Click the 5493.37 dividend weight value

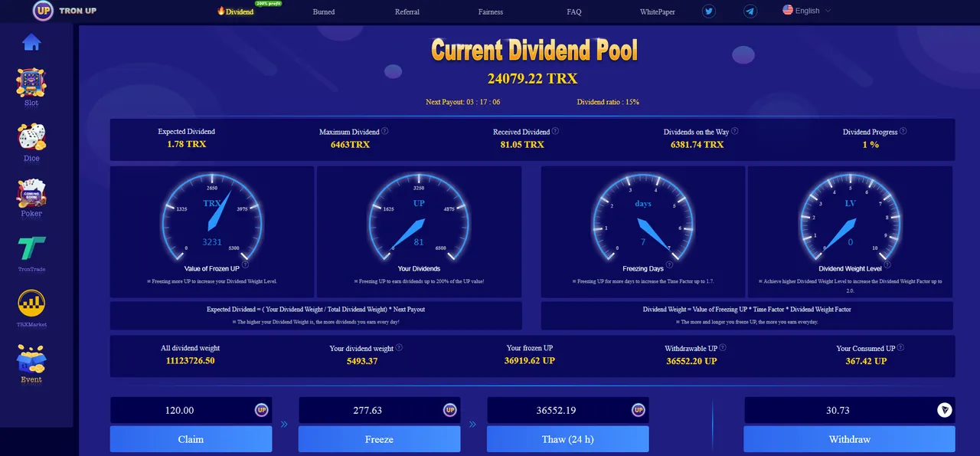362,361
